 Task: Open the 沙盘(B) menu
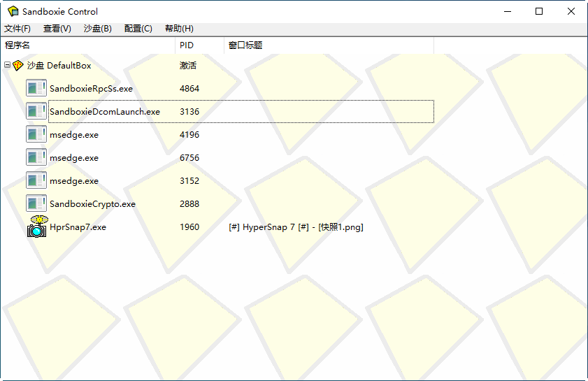97,29
